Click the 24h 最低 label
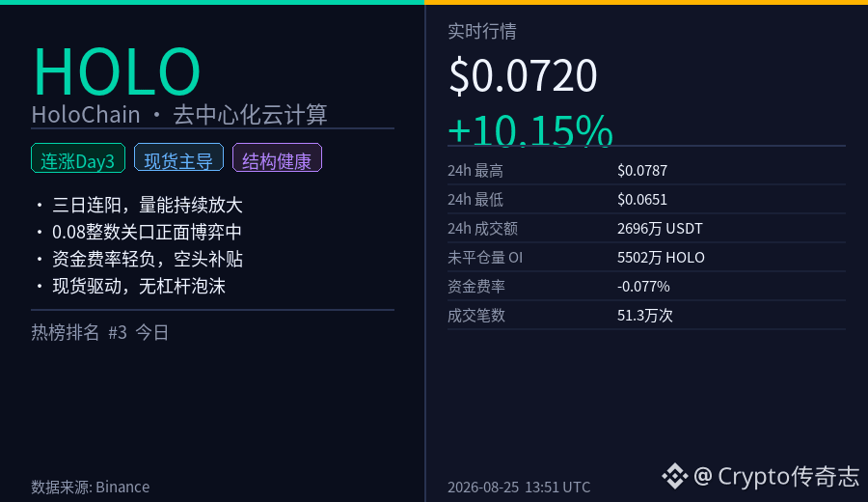Screen dimensions: 868x502 [475, 200]
